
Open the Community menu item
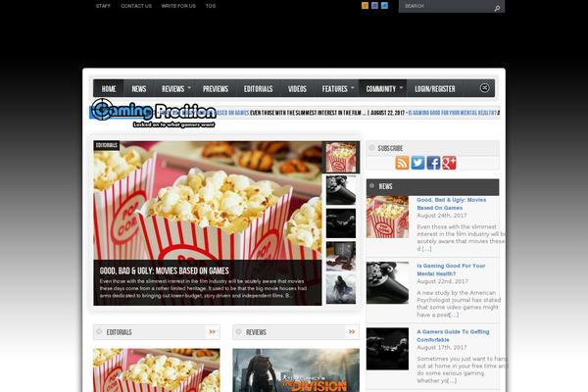coord(381,89)
